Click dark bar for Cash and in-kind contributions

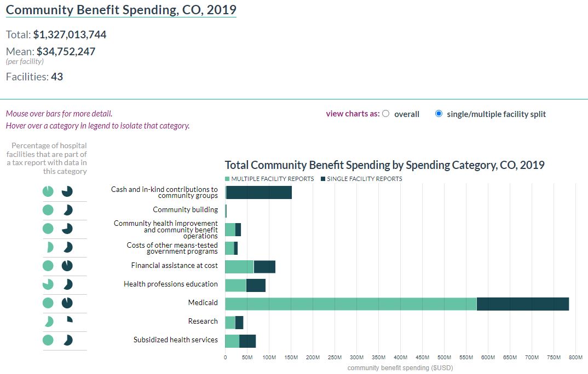tap(258, 192)
